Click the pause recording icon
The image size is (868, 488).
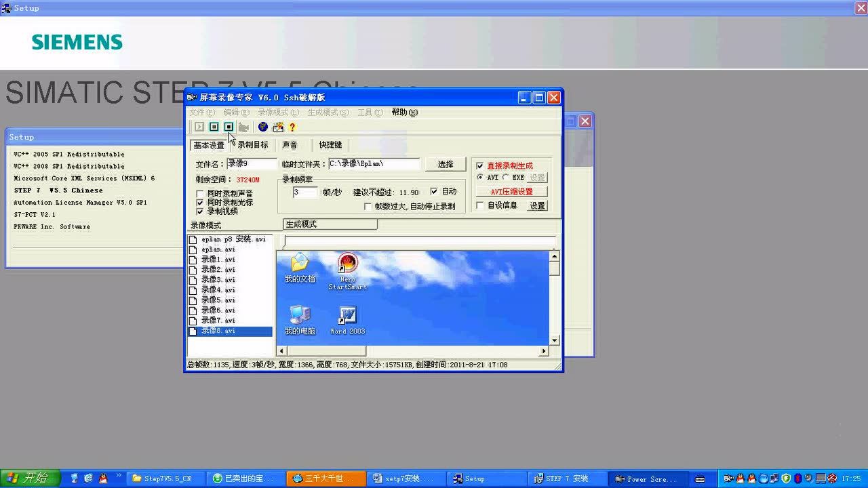[214, 127]
